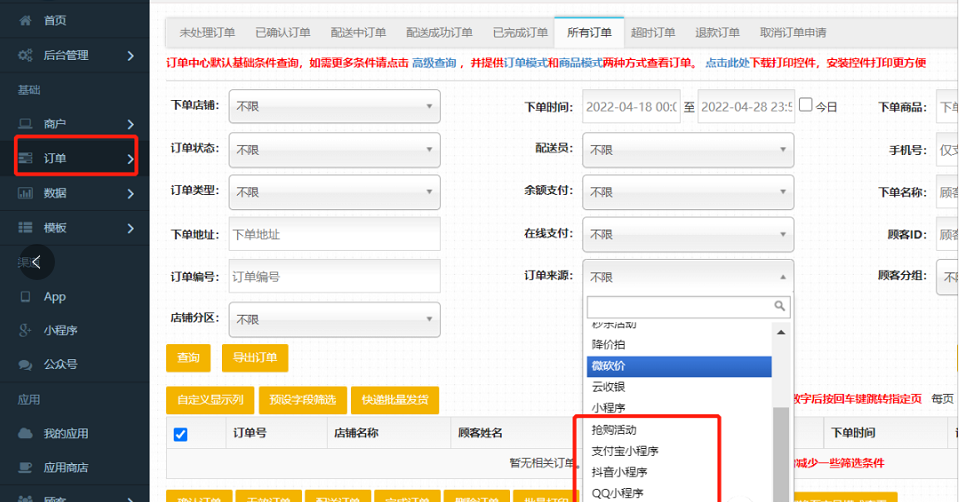Image resolution: width=959 pixels, height=502 pixels.
Task: Open the 配送员 dropdown
Action: coord(688,149)
